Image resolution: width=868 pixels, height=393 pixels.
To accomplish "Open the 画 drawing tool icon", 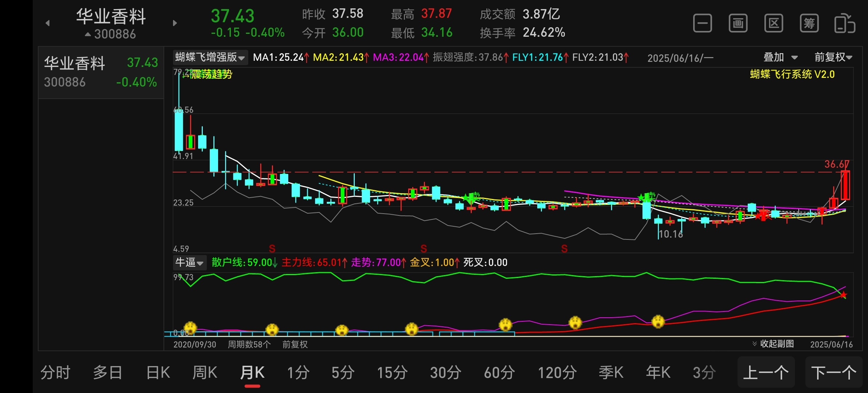I will tap(738, 24).
